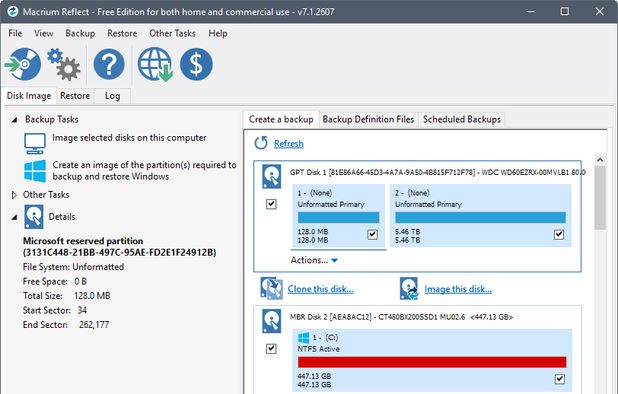
Task: Open the Help menu
Action: (x=218, y=33)
